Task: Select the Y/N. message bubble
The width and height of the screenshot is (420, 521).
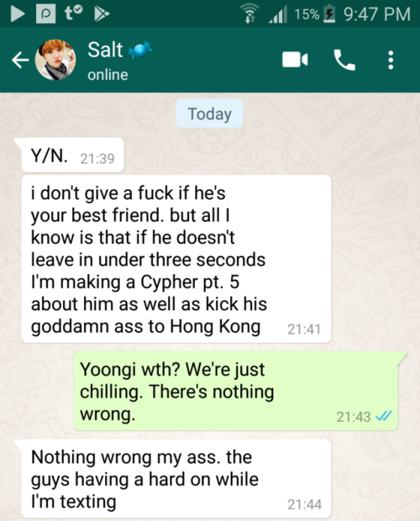Action: pyautogui.click(x=72, y=155)
